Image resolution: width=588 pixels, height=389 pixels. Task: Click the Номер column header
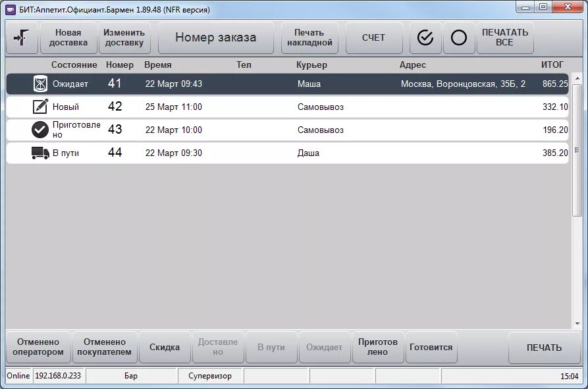pos(120,65)
